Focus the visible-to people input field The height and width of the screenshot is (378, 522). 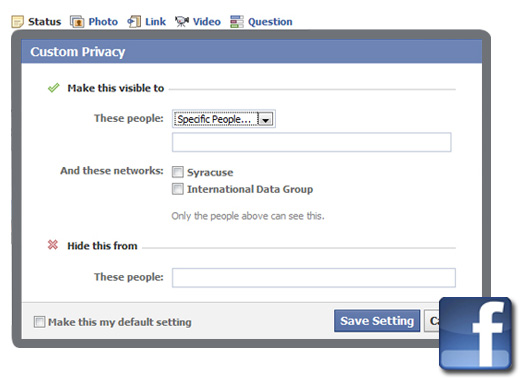[312, 142]
